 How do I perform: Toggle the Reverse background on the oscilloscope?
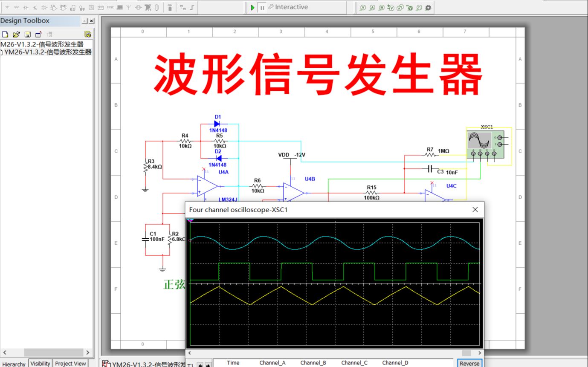pos(469,364)
